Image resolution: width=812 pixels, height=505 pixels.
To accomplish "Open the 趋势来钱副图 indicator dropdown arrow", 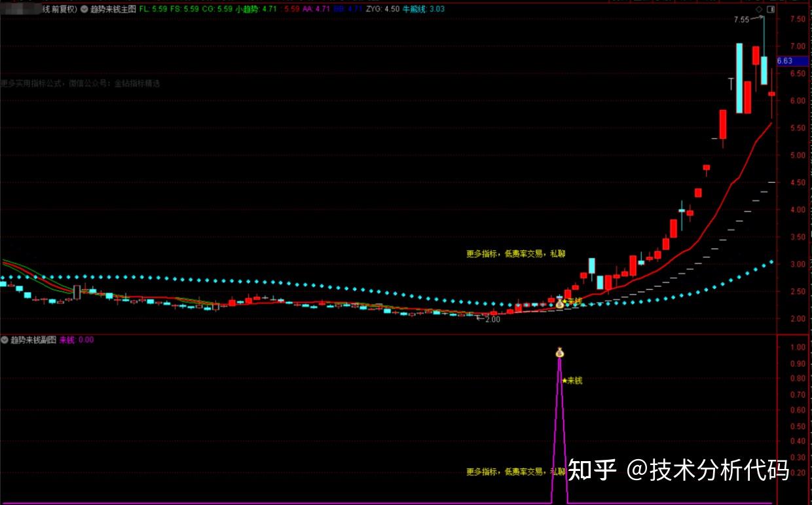I will click(5, 340).
